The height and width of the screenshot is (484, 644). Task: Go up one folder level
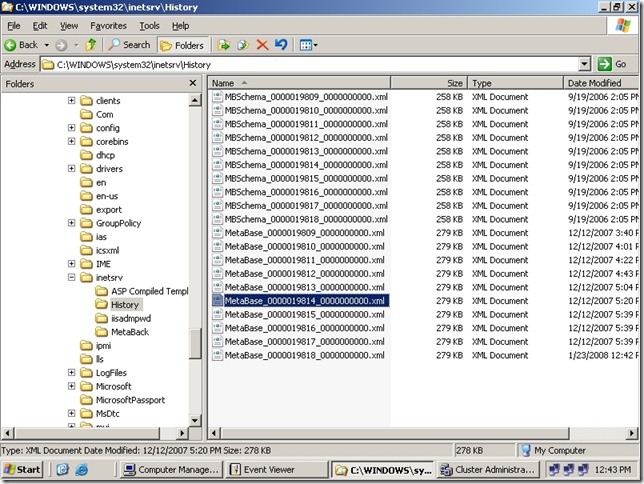91,44
